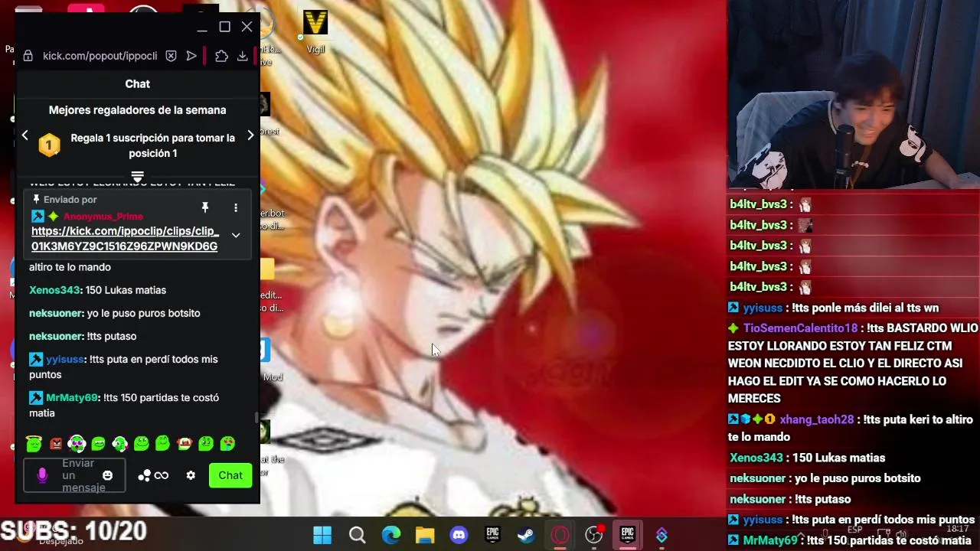Click the number 1 gold rank badge
Image resolution: width=980 pixels, height=551 pixels.
49,145
